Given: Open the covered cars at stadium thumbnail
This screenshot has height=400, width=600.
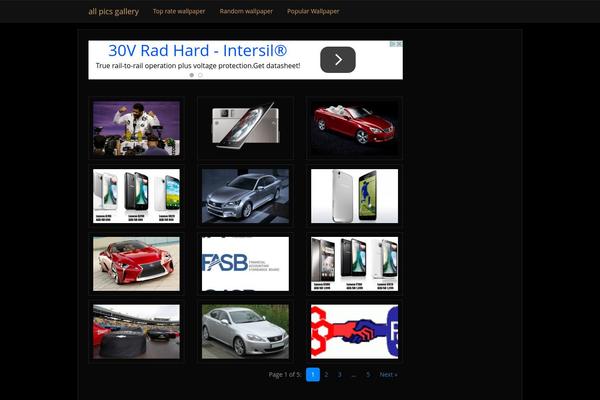Looking at the screenshot, I should [x=136, y=331].
